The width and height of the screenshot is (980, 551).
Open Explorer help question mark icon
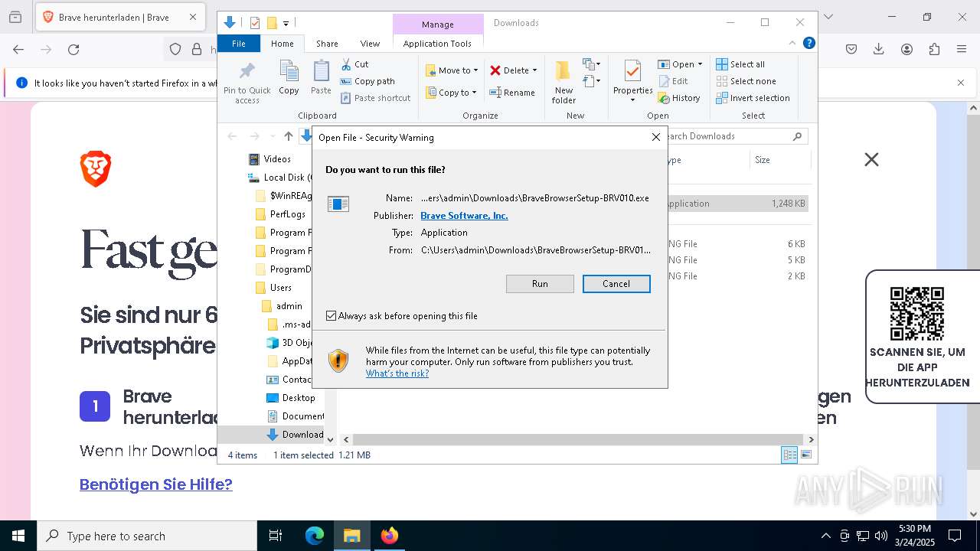(x=808, y=43)
